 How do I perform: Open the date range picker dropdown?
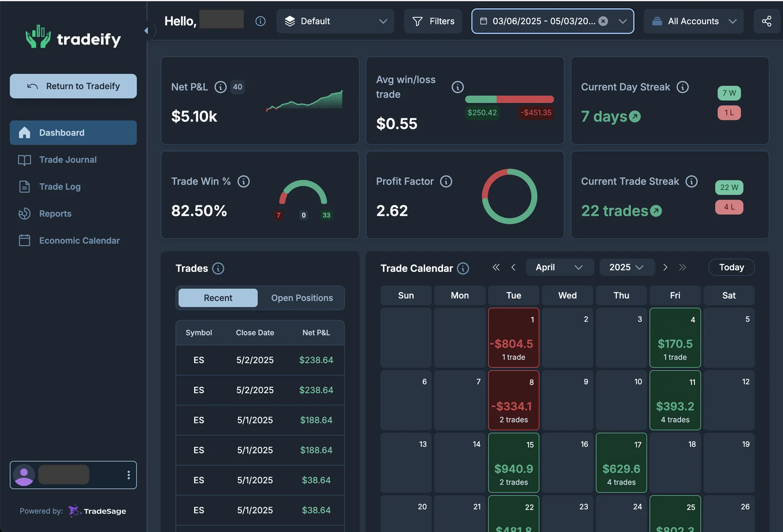pyautogui.click(x=553, y=21)
